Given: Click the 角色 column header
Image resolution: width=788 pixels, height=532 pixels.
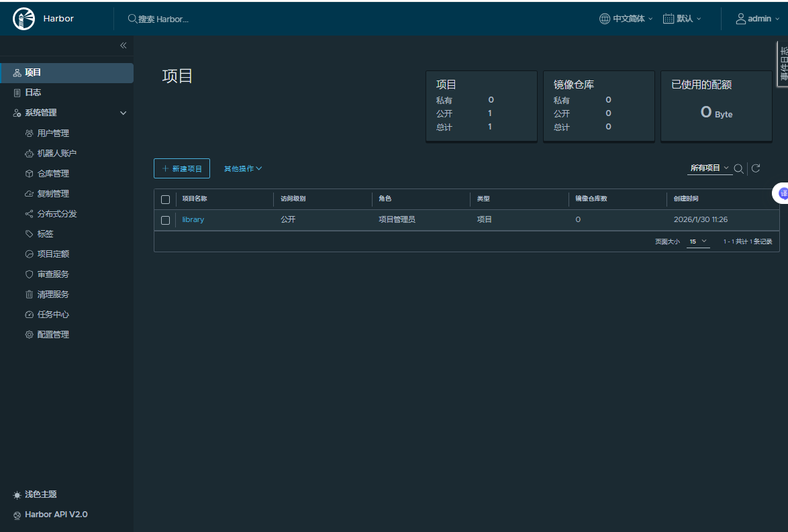Looking at the screenshot, I should pyautogui.click(x=385, y=199).
